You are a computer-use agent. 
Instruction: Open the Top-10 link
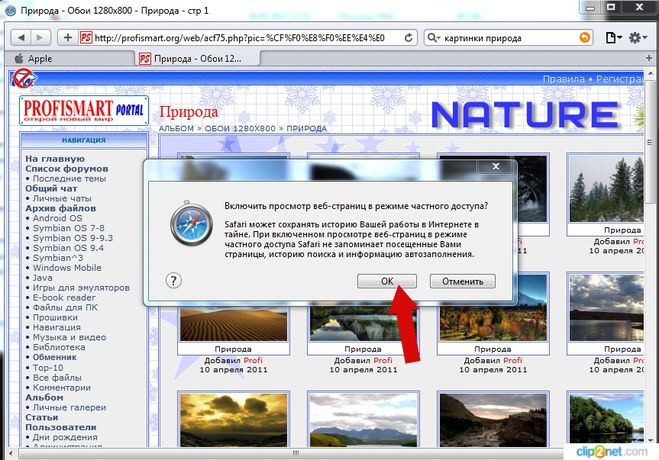(48, 368)
